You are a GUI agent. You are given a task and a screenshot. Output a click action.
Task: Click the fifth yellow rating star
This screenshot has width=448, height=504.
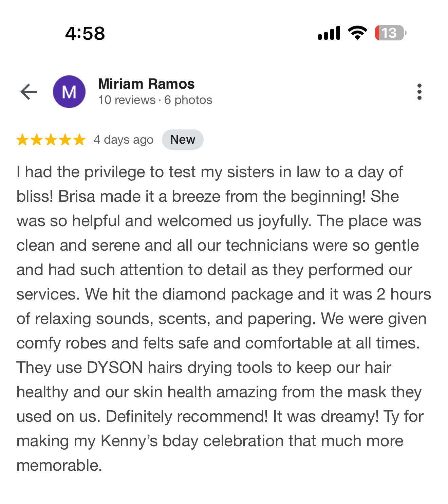click(79, 140)
